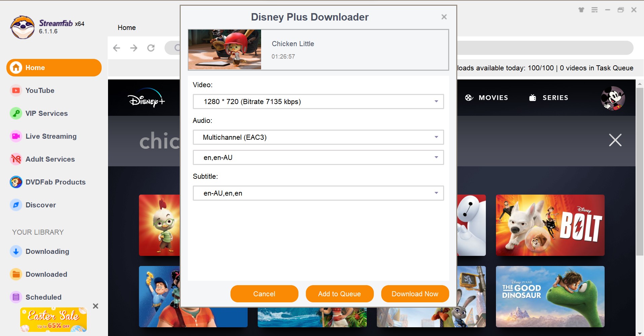Open the Wreck-It Ralph poster
This screenshot has height=336, width=644.
point(159,297)
